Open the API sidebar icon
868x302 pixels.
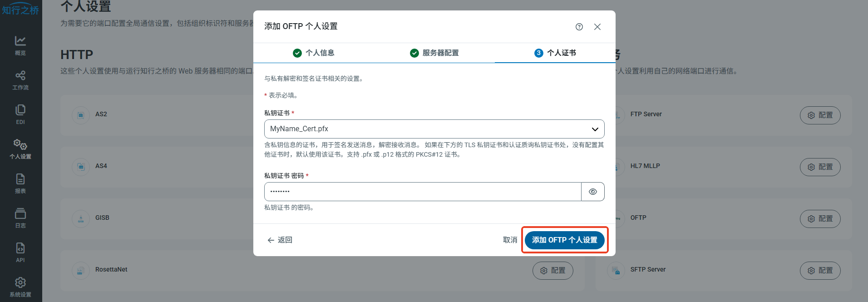click(x=20, y=252)
